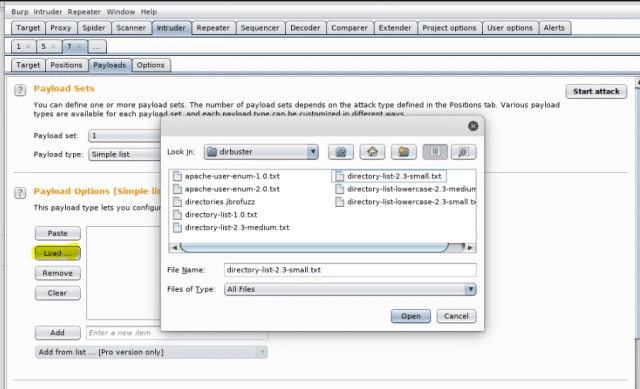The width and height of the screenshot is (640, 389).
Task: Select directory-list-1.0.txt file
Action: [x=215, y=215]
